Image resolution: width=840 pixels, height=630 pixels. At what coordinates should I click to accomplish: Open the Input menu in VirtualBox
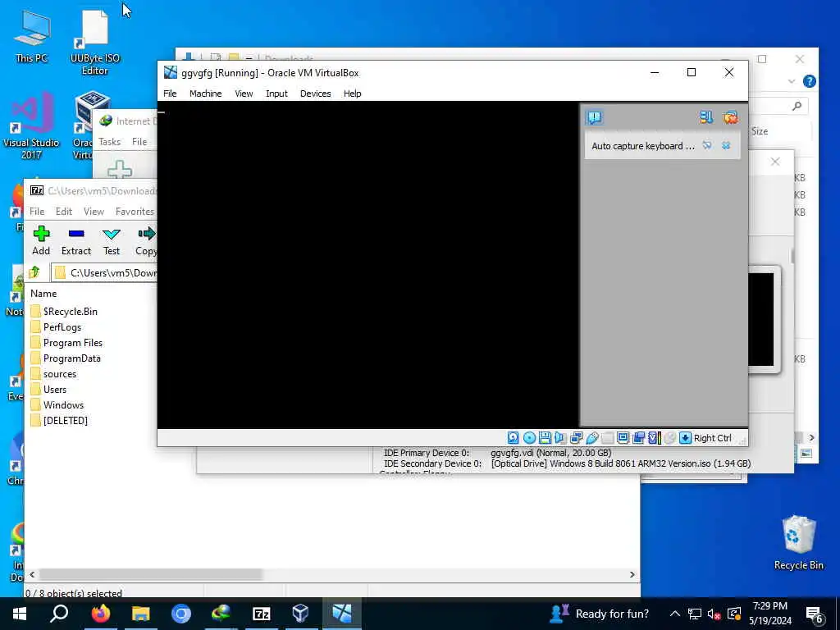[x=276, y=94]
